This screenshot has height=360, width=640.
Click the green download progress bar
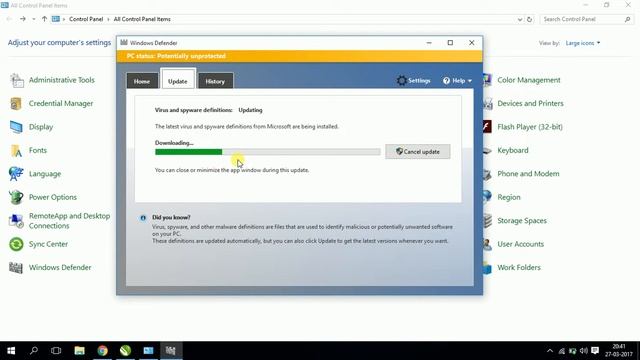[x=267, y=152]
